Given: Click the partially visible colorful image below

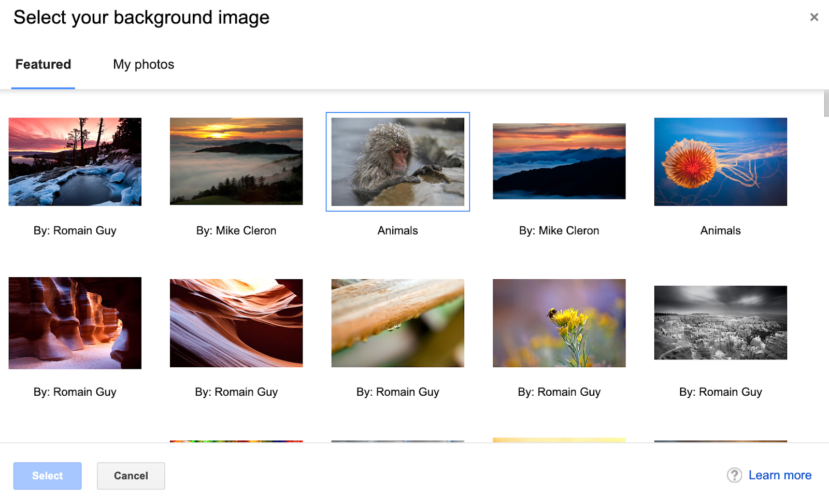Looking at the screenshot, I should 236,440.
